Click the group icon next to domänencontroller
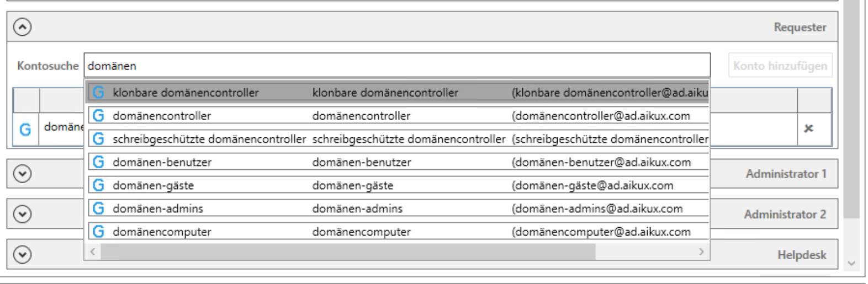 pos(98,116)
